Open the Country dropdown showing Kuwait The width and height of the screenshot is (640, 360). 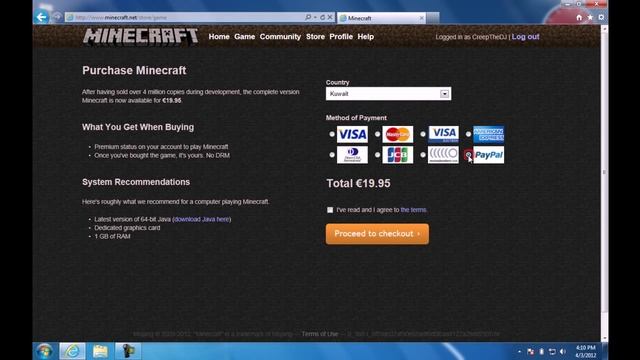pyautogui.click(x=389, y=93)
